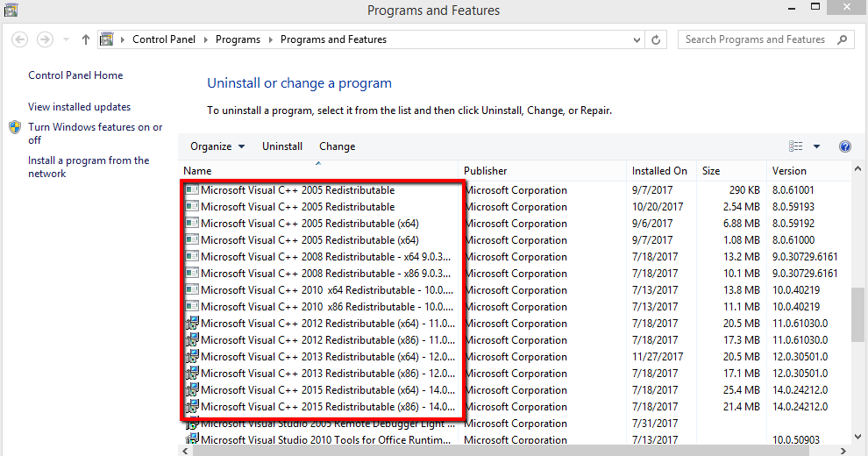This screenshot has width=868, height=456.
Task: Open Install a program from the network
Action: 89,167
